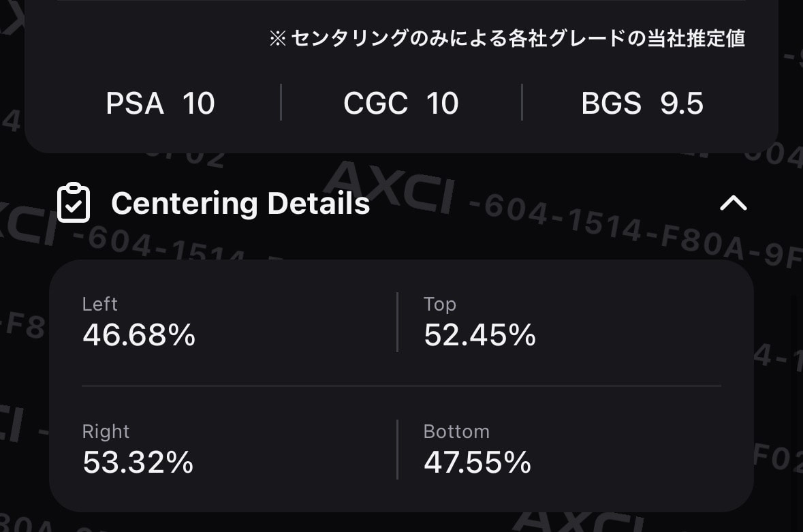The width and height of the screenshot is (803, 532).
Task: Collapse the Centering Details section
Action: pyautogui.click(x=734, y=203)
